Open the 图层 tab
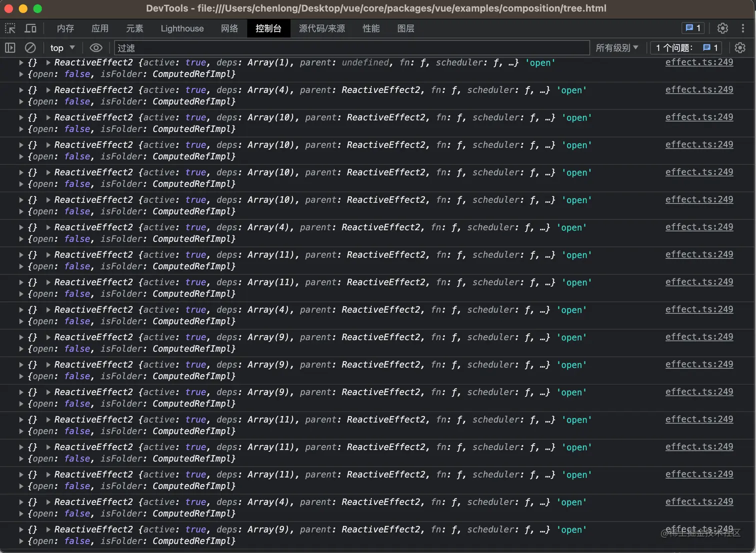The width and height of the screenshot is (756, 553). tap(405, 28)
